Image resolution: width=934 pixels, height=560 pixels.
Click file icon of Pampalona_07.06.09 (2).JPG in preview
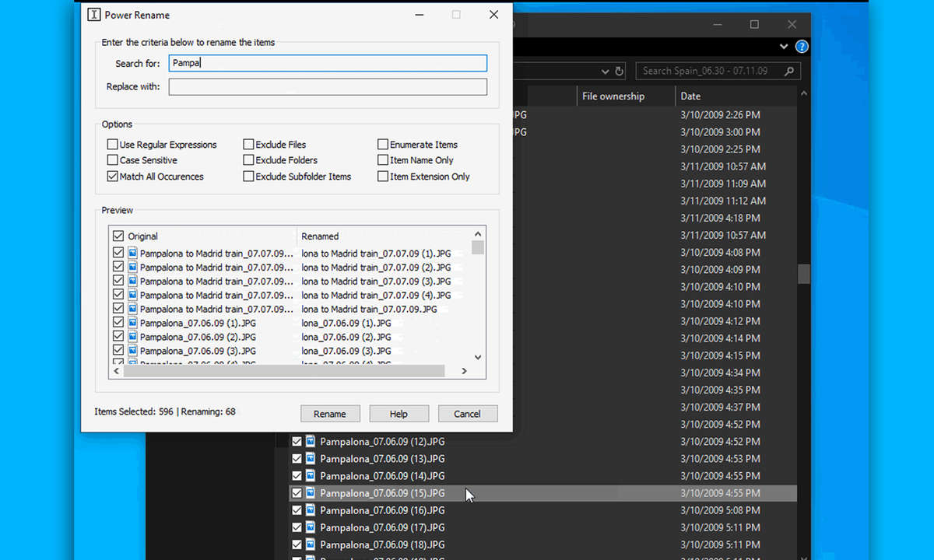pos(132,337)
